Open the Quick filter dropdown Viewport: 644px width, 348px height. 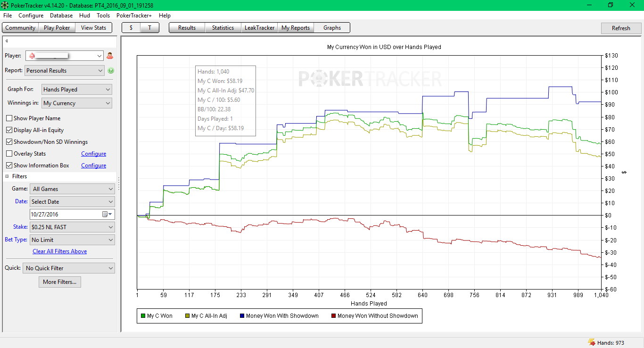click(69, 268)
